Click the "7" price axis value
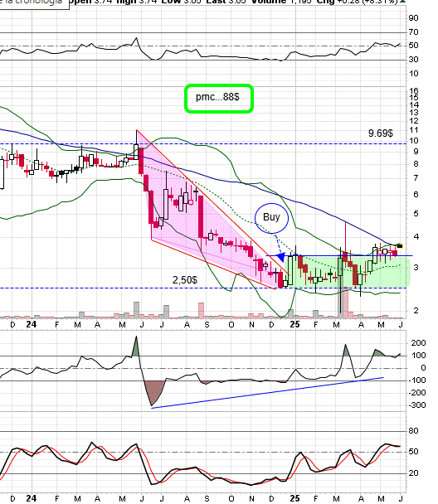This screenshot has height=504, width=438. (x=416, y=178)
